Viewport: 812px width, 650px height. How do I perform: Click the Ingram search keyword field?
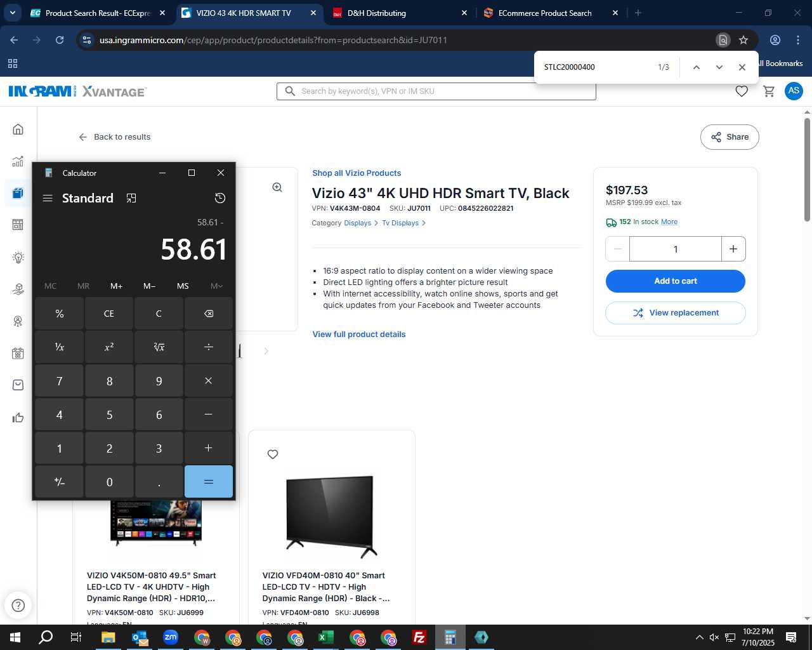pos(436,91)
